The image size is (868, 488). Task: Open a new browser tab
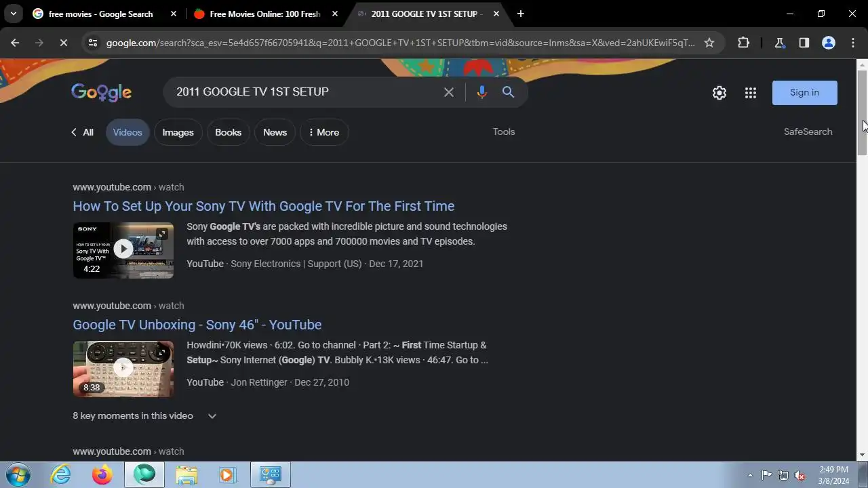pyautogui.click(x=520, y=14)
